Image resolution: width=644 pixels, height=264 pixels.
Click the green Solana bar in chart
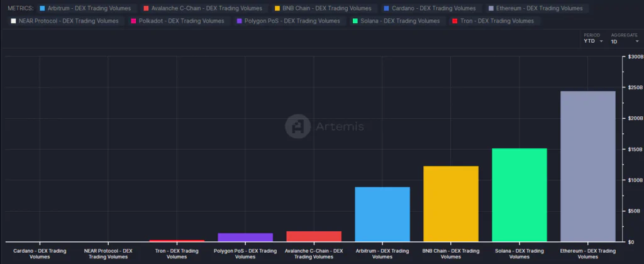(x=519, y=195)
